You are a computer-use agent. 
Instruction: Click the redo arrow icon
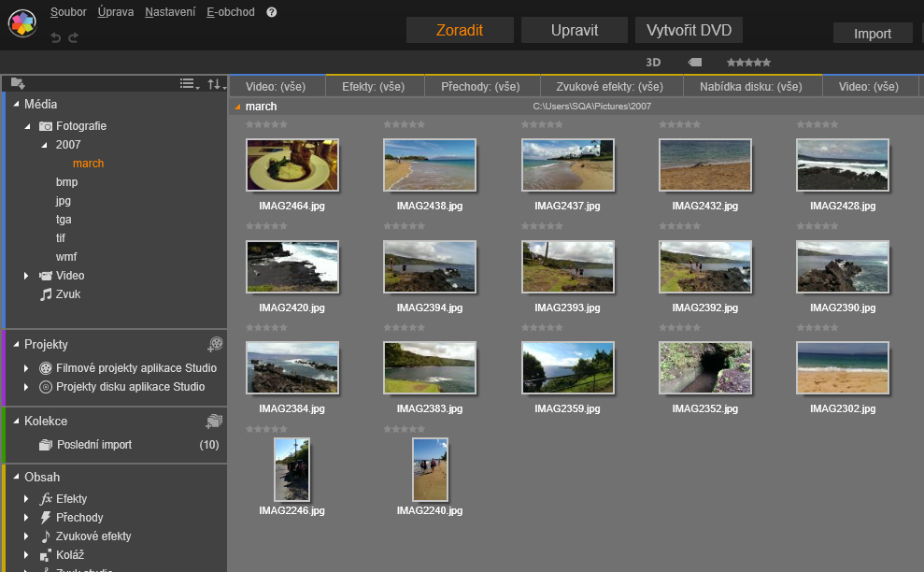(73, 37)
